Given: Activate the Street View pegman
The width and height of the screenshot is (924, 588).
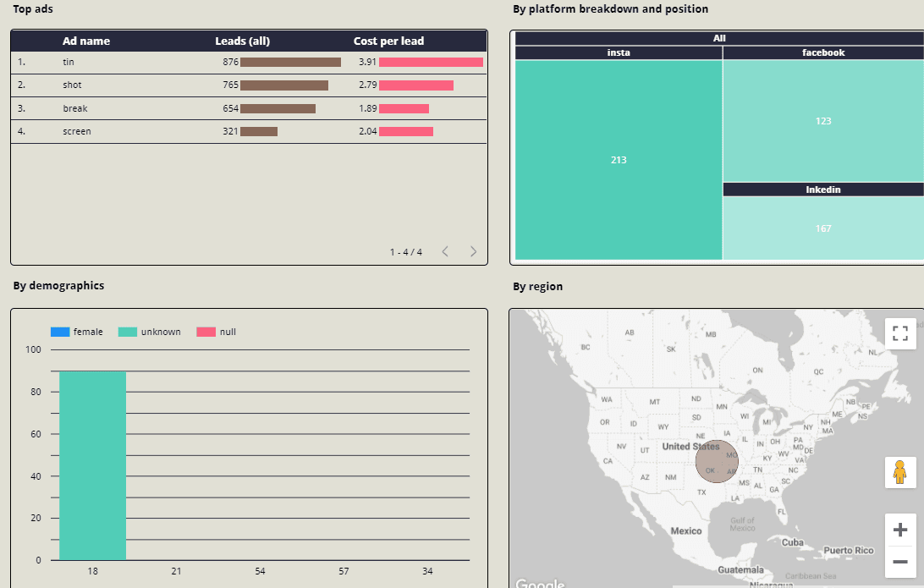Looking at the screenshot, I should click(899, 473).
